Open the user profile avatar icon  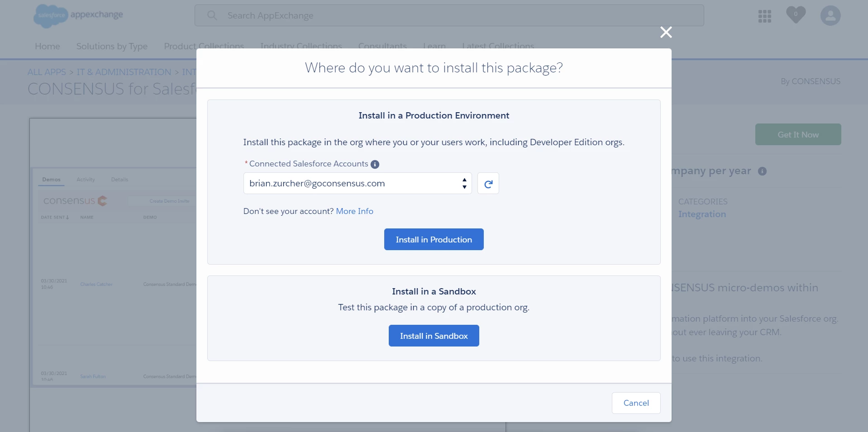click(830, 16)
